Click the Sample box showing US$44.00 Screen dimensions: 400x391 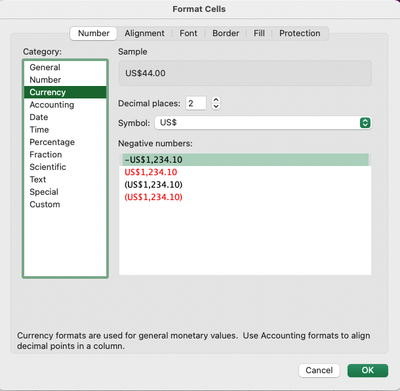245,73
